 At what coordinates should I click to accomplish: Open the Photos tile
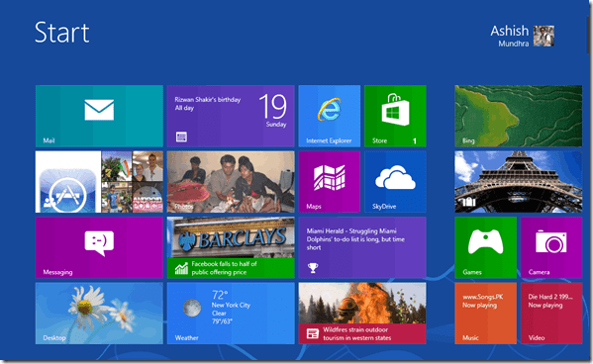click(x=231, y=182)
